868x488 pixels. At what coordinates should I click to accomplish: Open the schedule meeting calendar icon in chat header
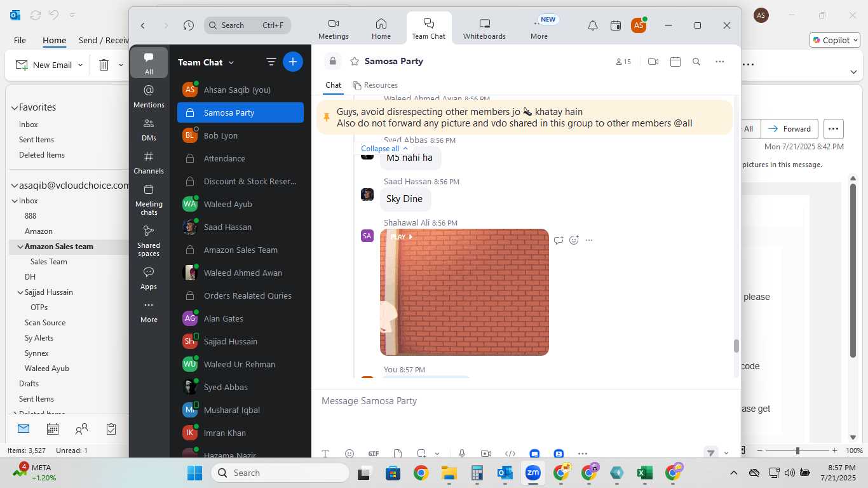(x=675, y=62)
